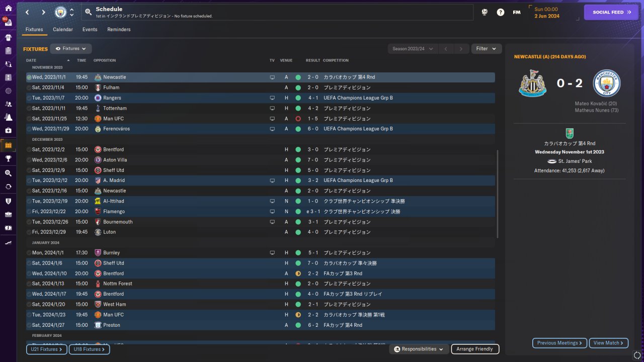Toggle the check circle for Sat 2023/11/4

29,87
